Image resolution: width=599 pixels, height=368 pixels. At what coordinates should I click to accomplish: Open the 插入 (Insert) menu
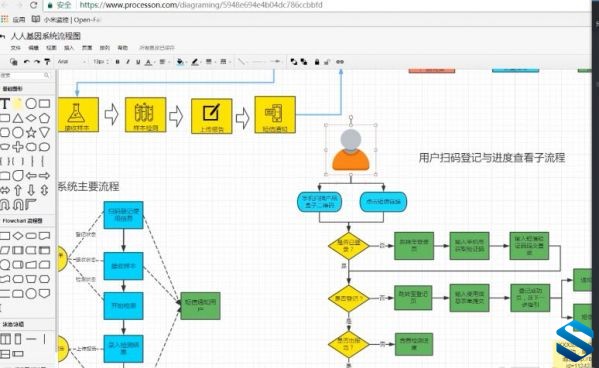point(69,48)
